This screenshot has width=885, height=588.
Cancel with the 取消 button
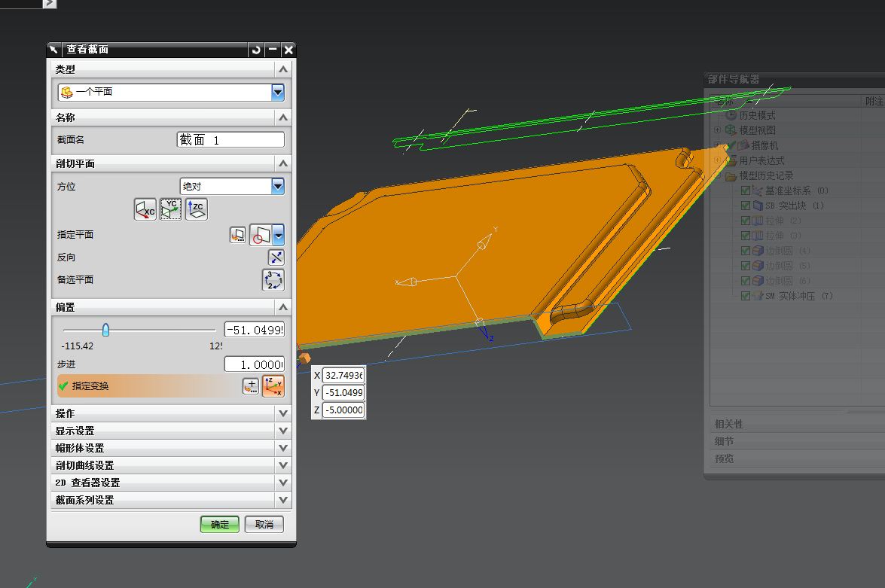click(x=264, y=524)
